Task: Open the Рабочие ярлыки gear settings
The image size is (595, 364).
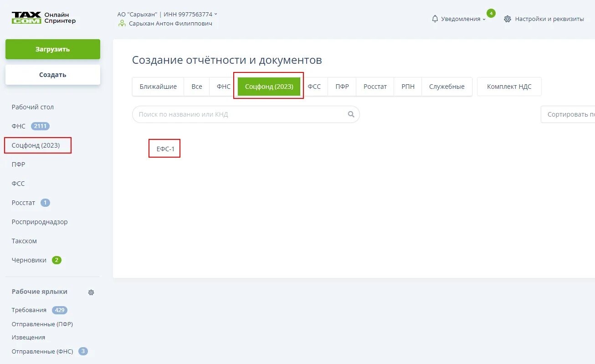Action: (x=91, y=292)
